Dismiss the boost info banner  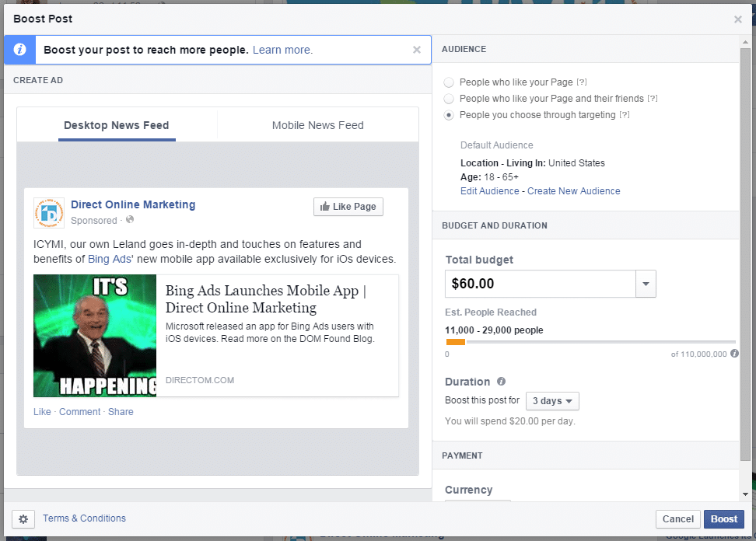coord(416,49)
